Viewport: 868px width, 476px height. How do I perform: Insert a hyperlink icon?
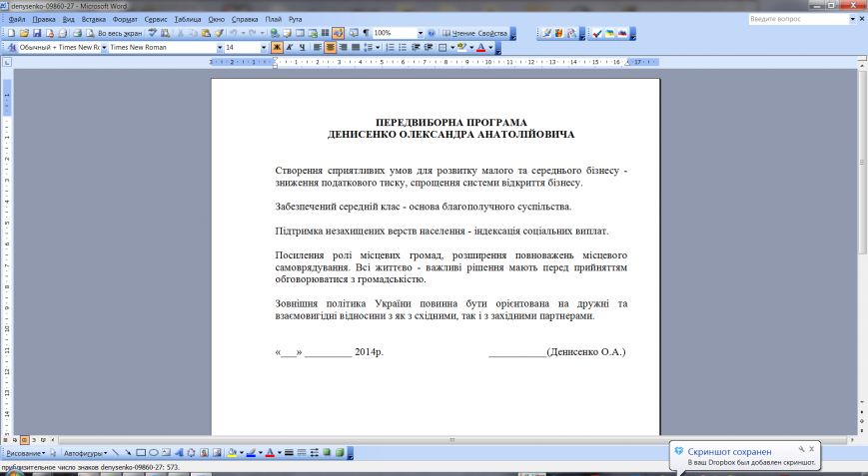click(x=274, y=33)
